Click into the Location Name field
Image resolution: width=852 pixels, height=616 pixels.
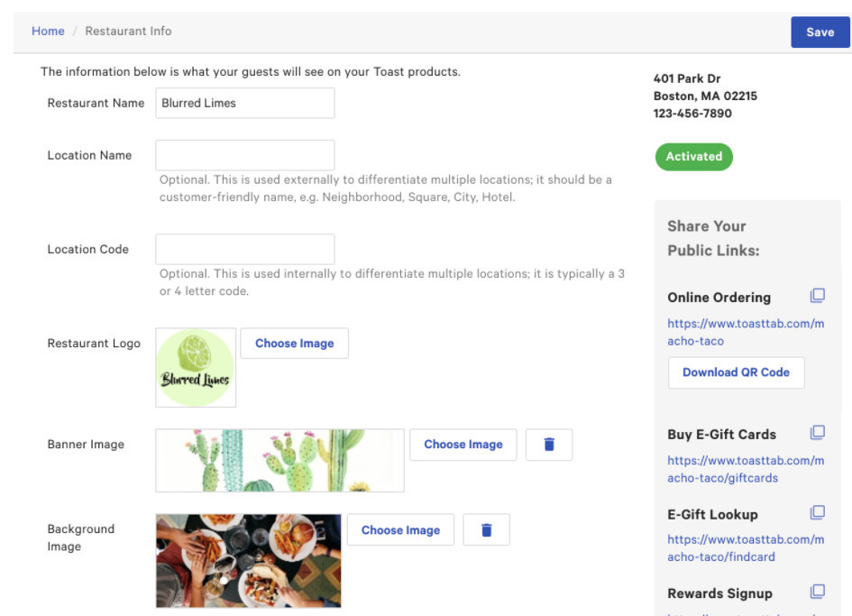tap(245, 155)
